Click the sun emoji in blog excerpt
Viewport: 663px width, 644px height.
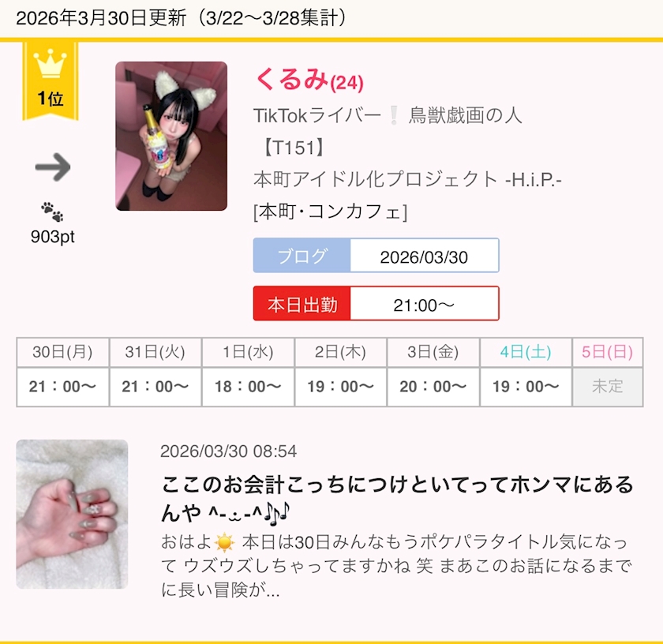point(224,542)
